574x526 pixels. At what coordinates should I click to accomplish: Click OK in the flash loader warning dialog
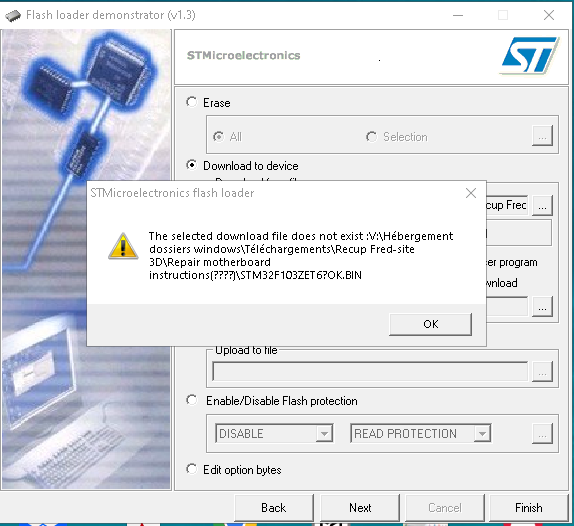coord(430,324)
